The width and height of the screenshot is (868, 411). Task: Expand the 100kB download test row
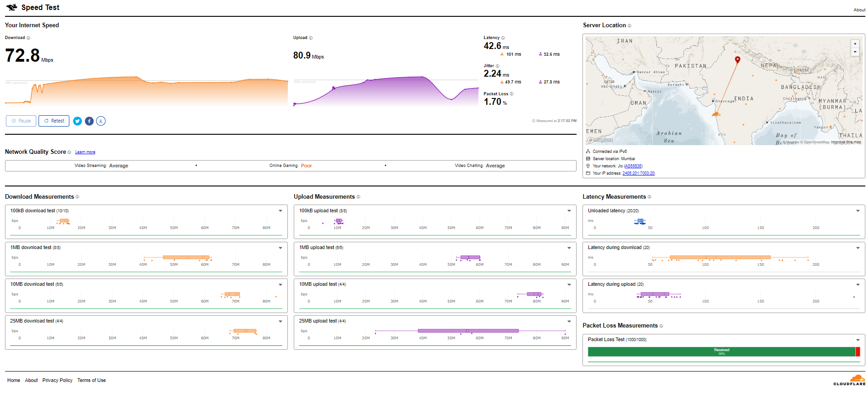pos(280,211)
